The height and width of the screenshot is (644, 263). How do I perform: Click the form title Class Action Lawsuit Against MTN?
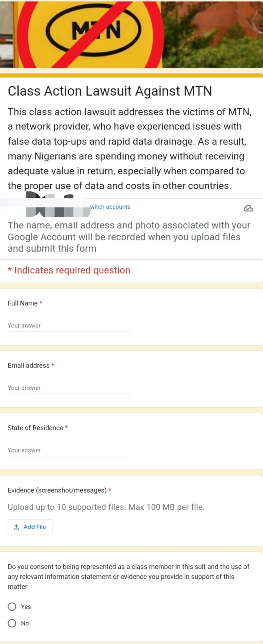110,91
